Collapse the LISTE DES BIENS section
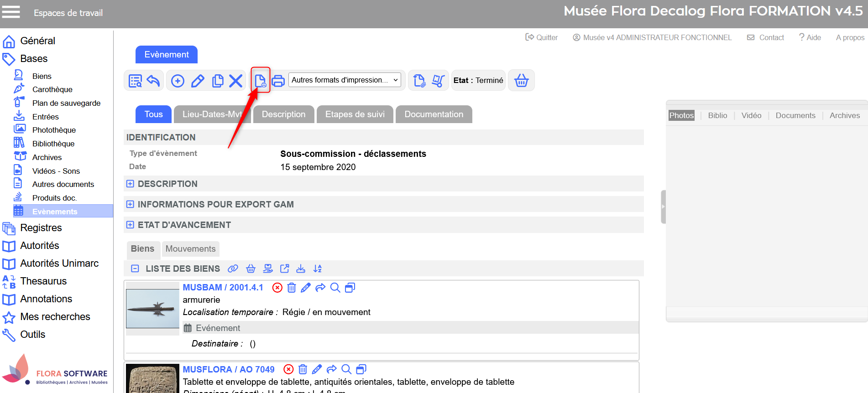This screenshot has width=868, height=393. coord(135,269)
